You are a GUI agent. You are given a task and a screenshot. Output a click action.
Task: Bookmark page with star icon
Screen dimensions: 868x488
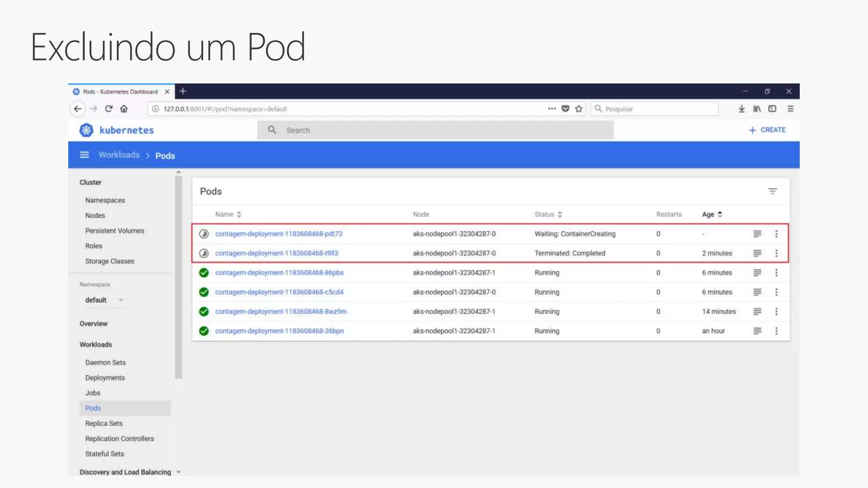coord(579,109)
